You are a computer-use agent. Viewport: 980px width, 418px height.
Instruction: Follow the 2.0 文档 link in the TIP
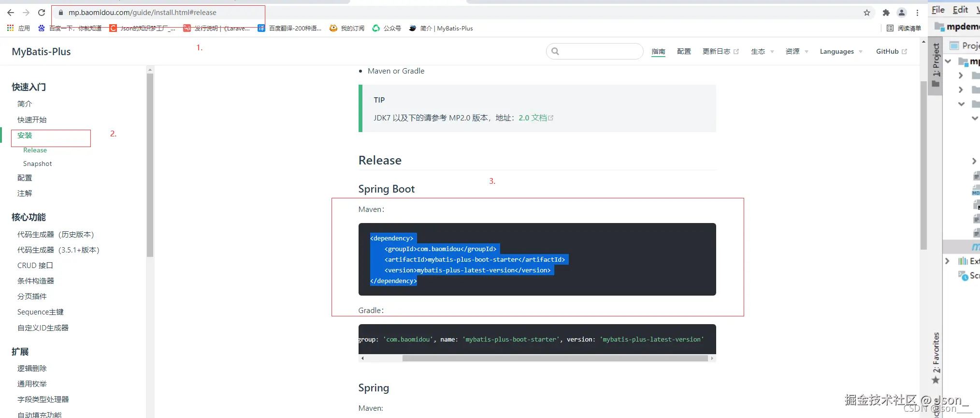pyautogui.click(x=536, y=118)
